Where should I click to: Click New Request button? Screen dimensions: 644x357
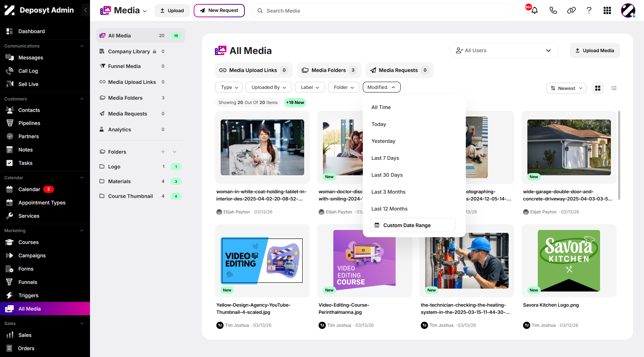point(219,10)
